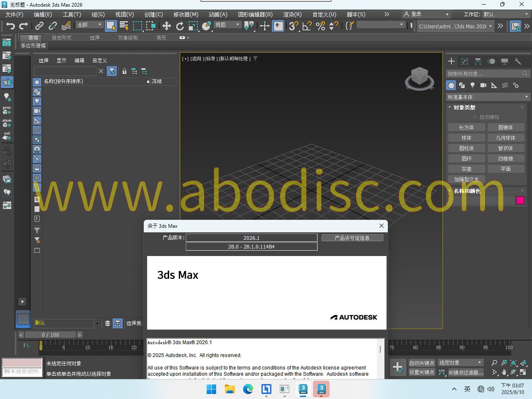
Task: Activate the Select Object tool
Action: coord(111,26)
